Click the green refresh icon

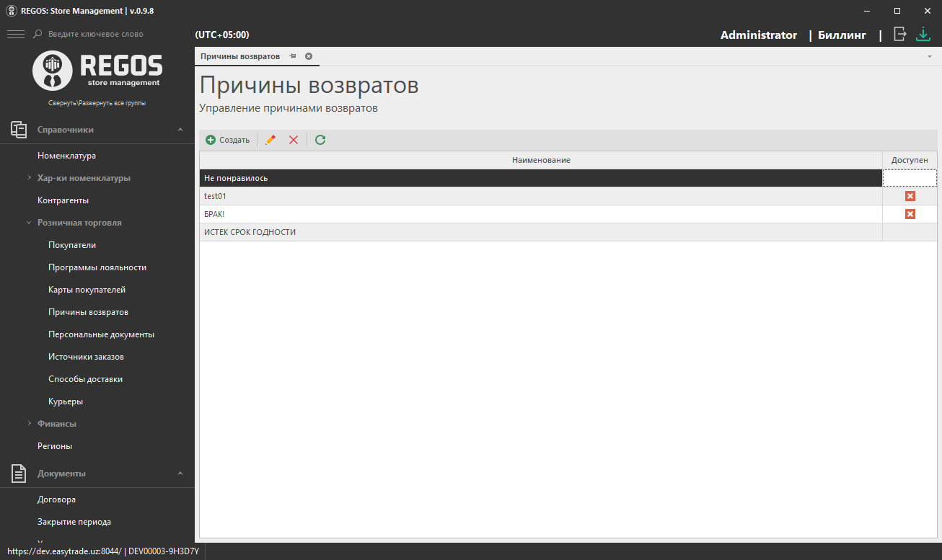coord(320,140)
